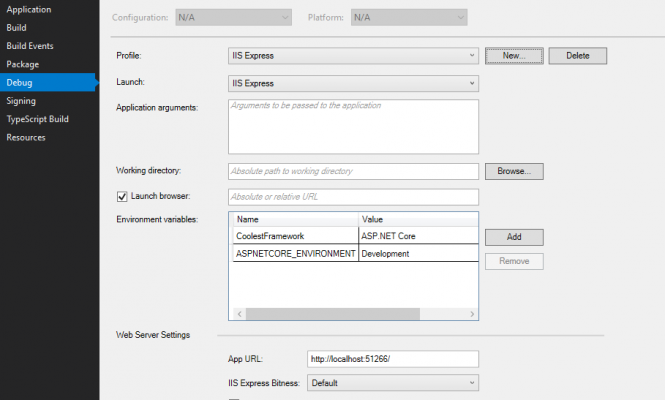Click the left arrow of the horizontal scrollbar

tap(240, 314)
